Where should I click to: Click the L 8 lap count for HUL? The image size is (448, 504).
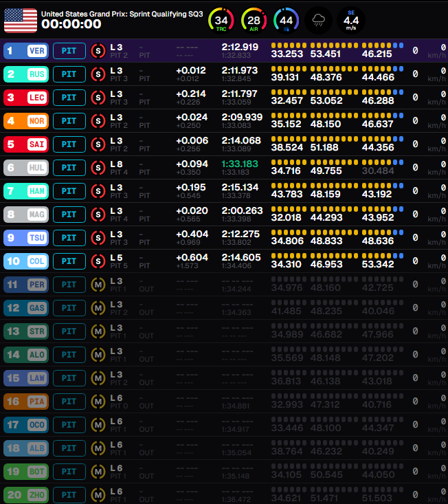click(116, 164)
